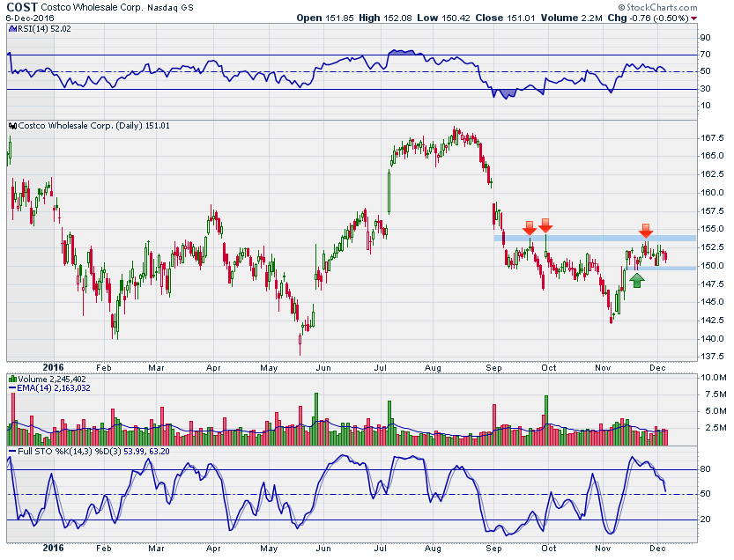Select the COST ticker symbol
This screenshot has height=560, width=734.
[x=21, y=7]
